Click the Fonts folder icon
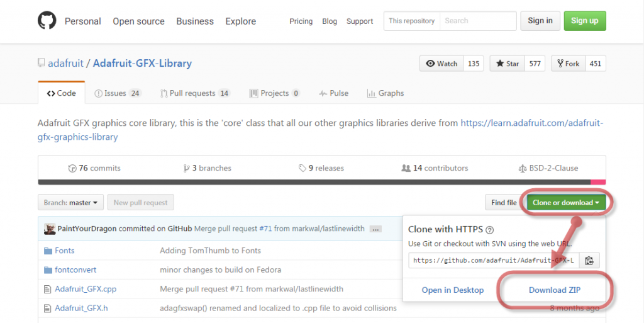This screenshot has height=323, width=644. pos(48,251)
